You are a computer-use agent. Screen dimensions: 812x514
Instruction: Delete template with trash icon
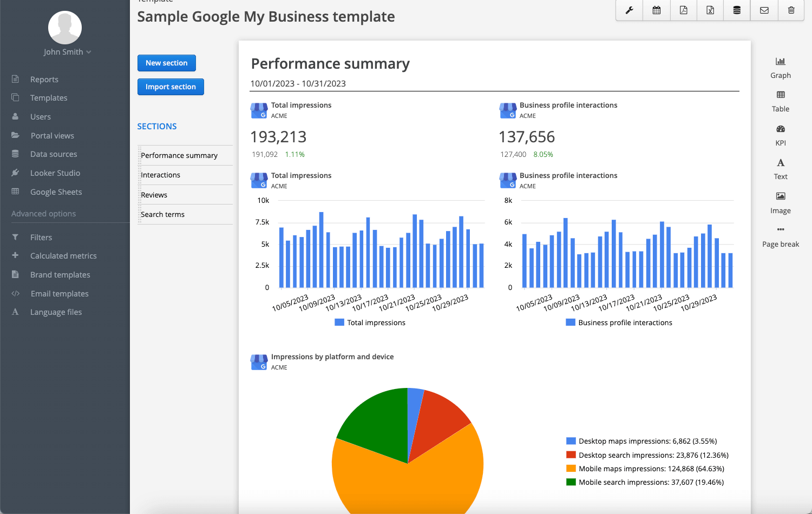point(791,10)
